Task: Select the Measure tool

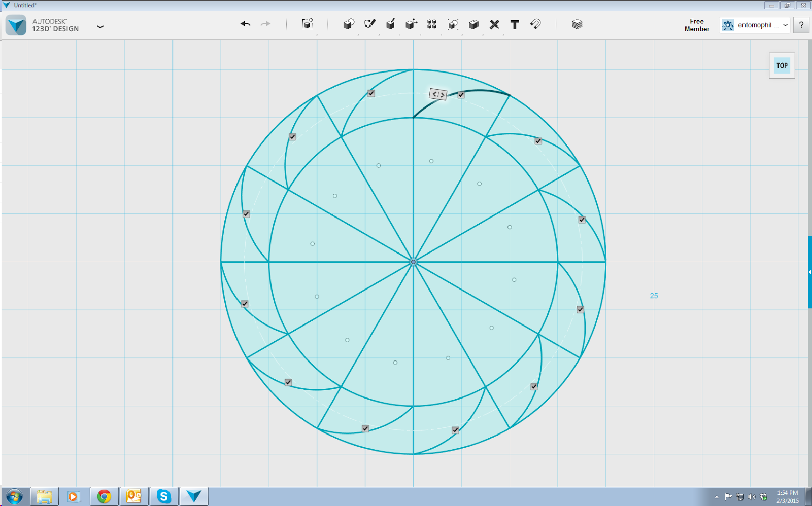Action: (494, 24)
